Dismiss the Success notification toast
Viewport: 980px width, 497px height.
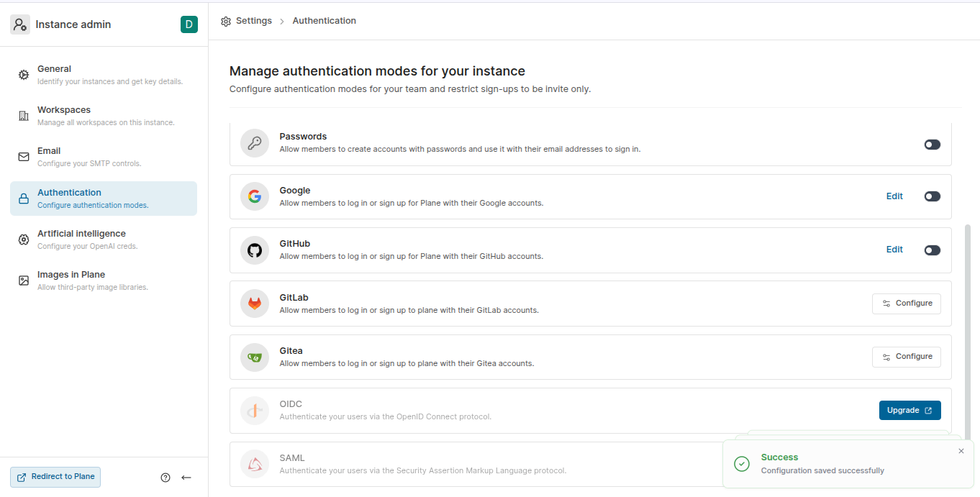[x=961, y=451]
